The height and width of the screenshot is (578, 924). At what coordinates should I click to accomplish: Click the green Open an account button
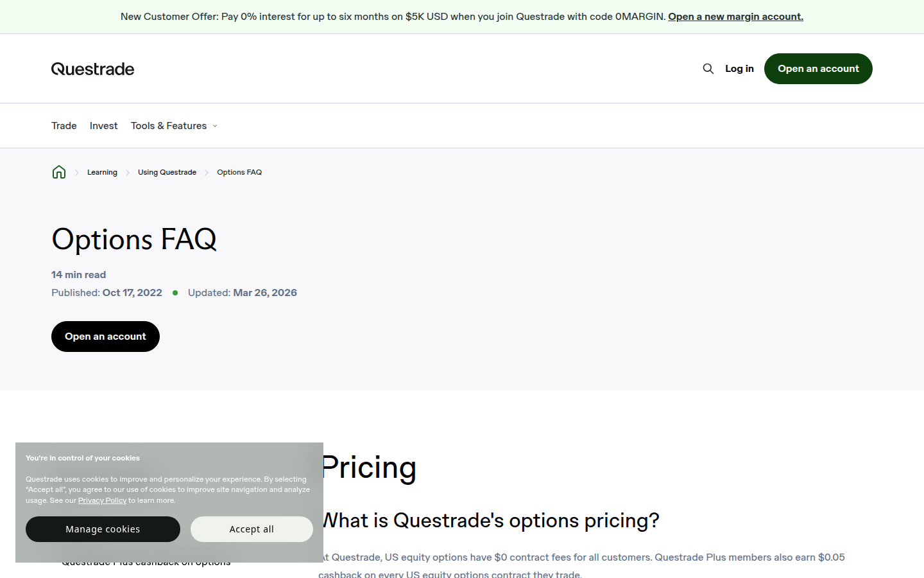click(818, 69)
